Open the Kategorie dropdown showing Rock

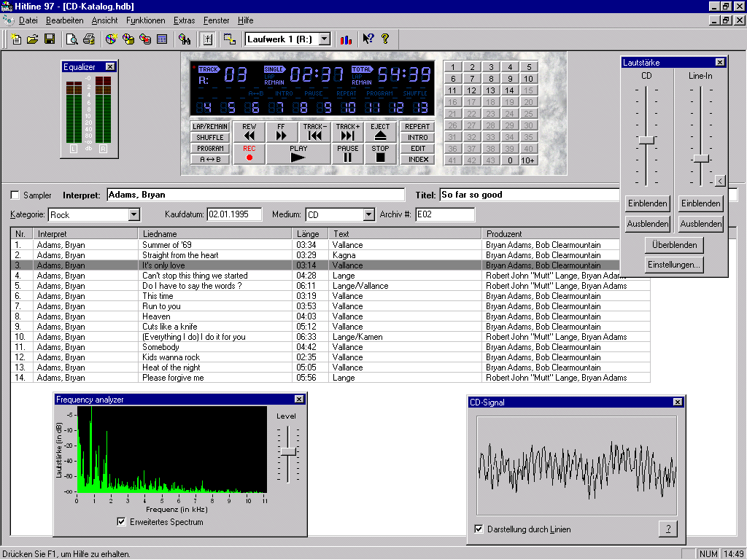tap(134, 215)
